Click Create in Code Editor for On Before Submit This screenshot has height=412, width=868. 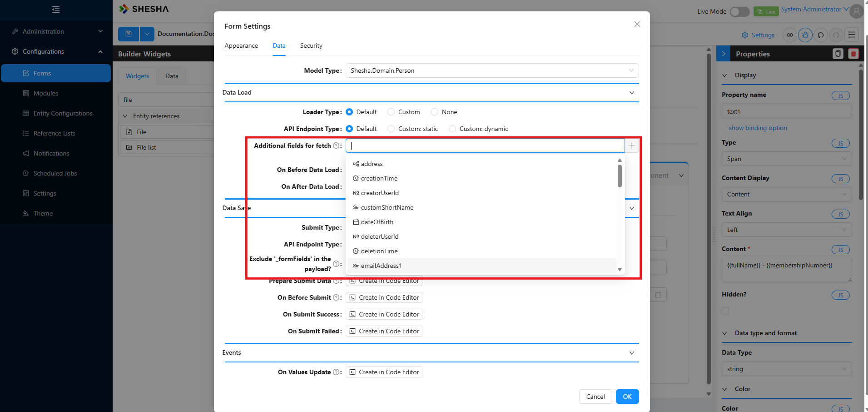[384, 297]
